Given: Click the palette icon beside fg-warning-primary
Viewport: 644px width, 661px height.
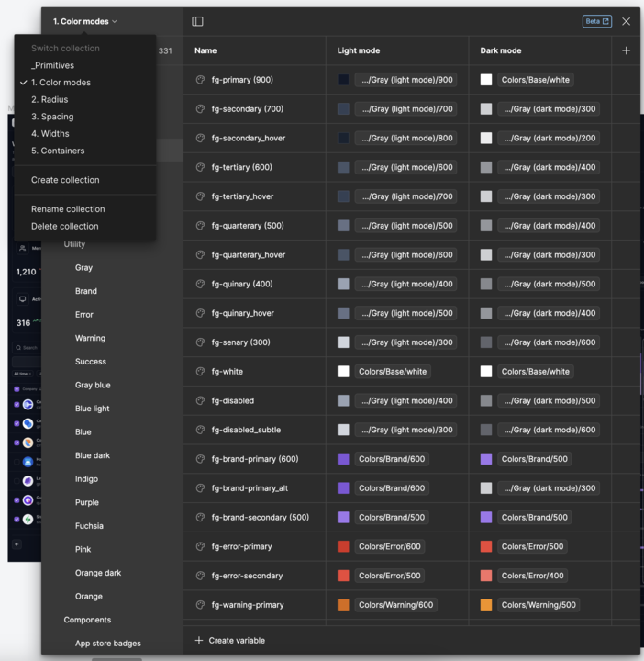Looking at the screenshot, I should [201, 605].
